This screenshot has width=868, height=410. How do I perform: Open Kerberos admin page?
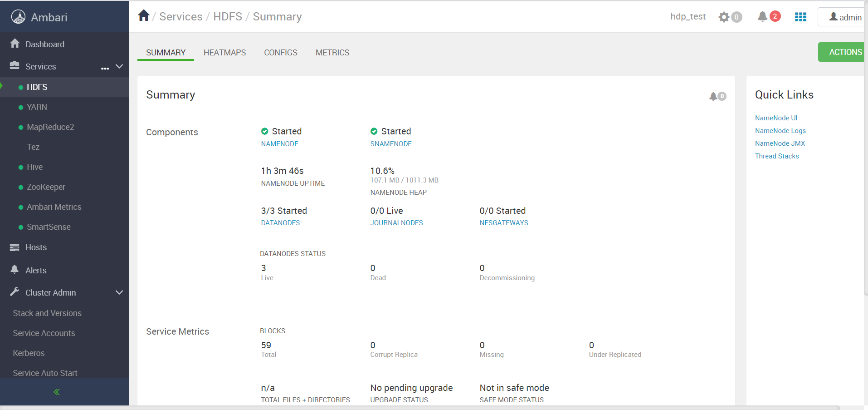pos(29,353)
